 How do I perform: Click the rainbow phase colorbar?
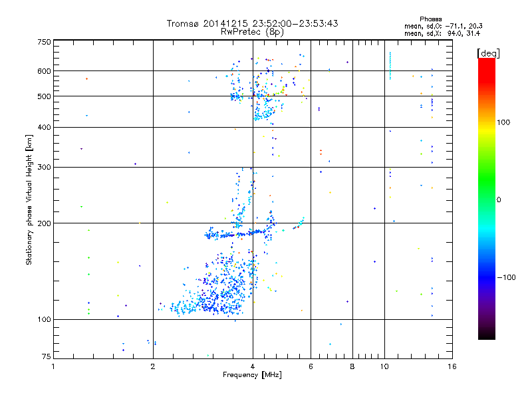tap(487, 198)
